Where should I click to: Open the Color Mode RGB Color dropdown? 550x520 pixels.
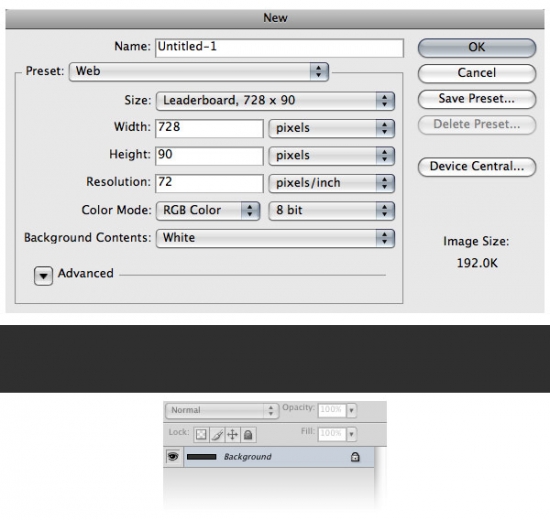click(x=208, y=211)
